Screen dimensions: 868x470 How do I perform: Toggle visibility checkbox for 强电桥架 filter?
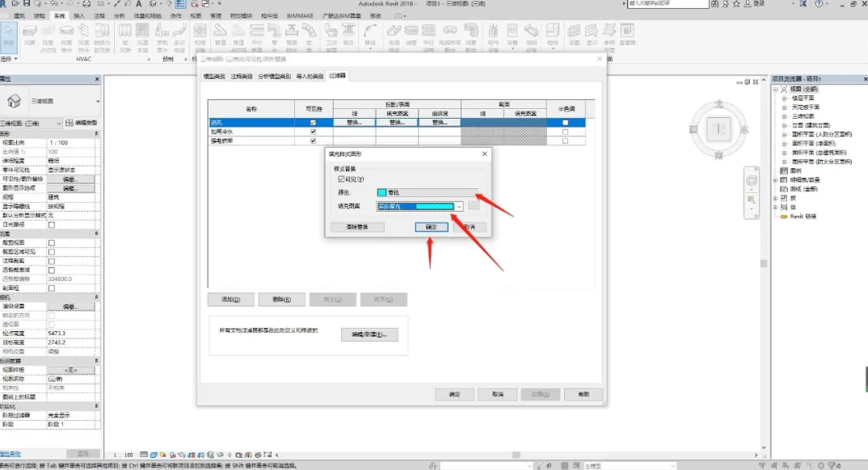(313, 141)
